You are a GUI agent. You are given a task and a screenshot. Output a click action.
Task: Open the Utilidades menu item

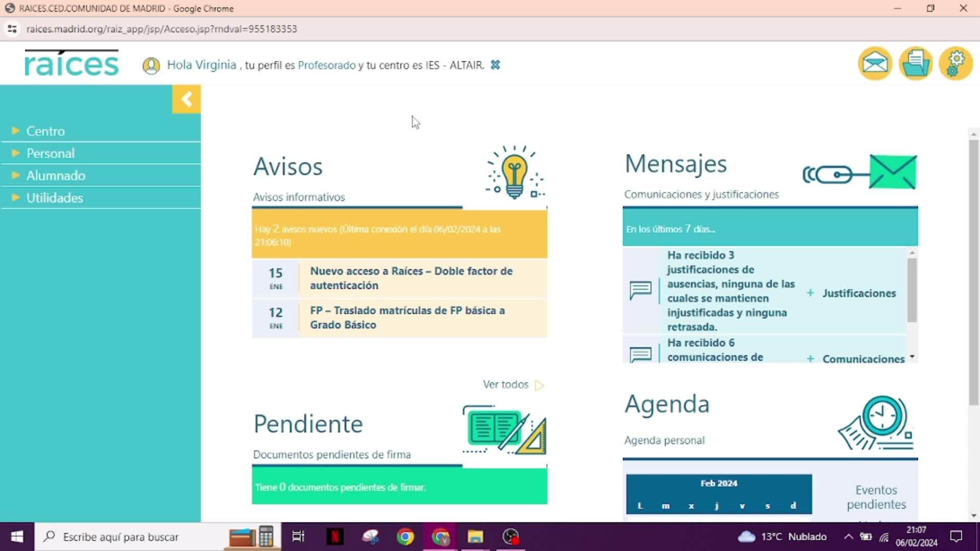click(x=55, y=198)
